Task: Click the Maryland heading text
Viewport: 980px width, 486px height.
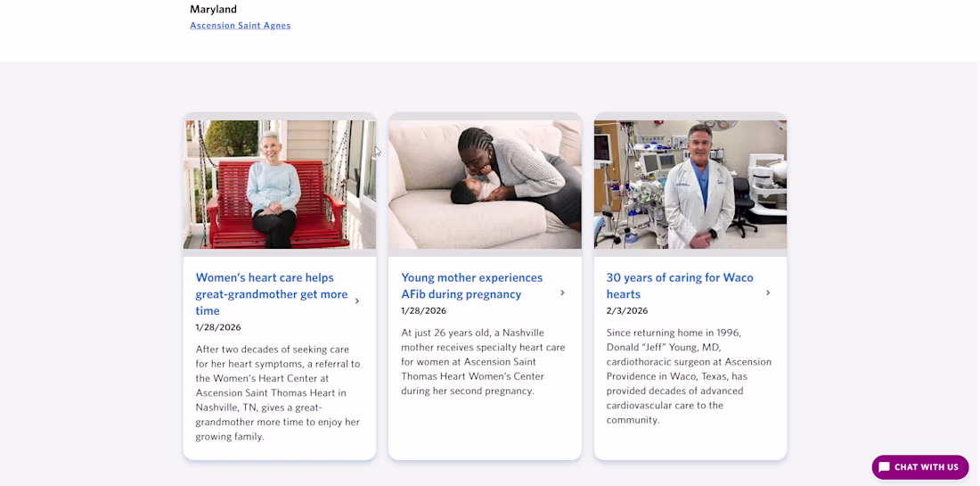Action: coord(213,10)
